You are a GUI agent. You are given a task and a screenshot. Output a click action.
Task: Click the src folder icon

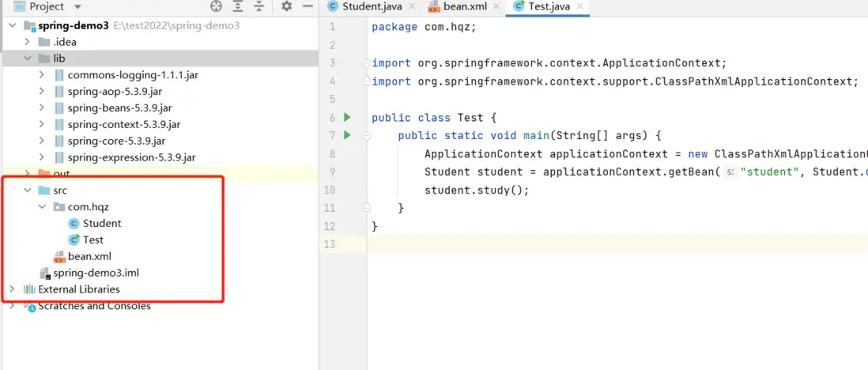[x=44, y=191]
